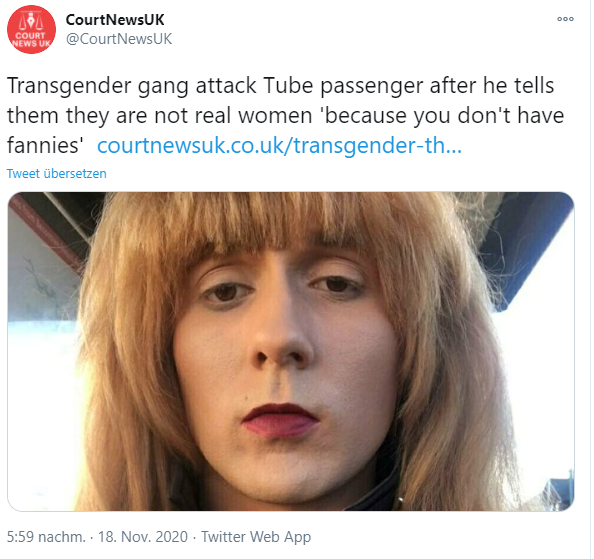Click the phrase 'because you don't have'
Image resolution: width=594 pixels, height=559 pixels.
pos(442,115)
